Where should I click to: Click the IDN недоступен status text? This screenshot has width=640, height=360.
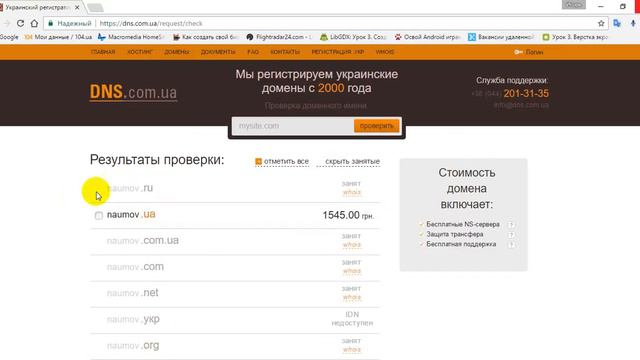coord(352,318)
